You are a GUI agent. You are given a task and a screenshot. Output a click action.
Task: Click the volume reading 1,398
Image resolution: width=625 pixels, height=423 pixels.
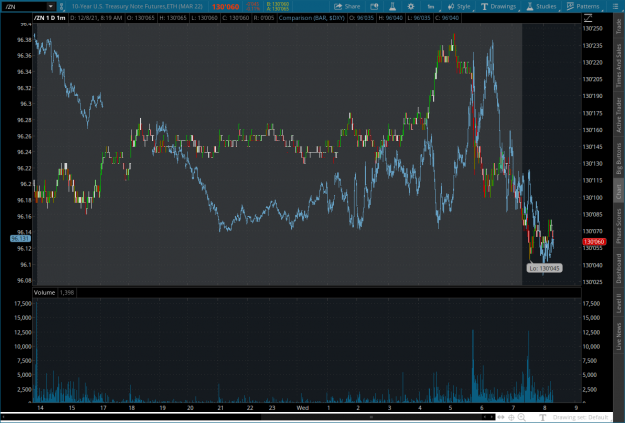[x=67, y=293]
